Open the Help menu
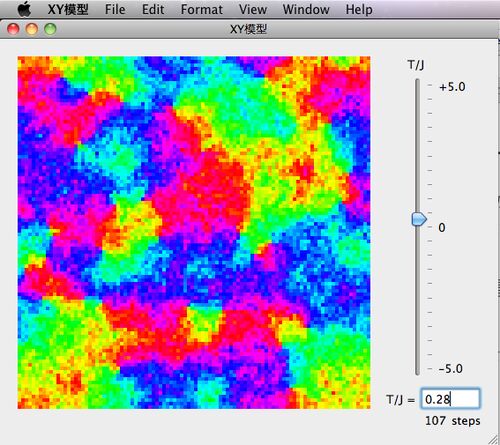The width and height of the screenshot is (500, 445). coord(359,9)
